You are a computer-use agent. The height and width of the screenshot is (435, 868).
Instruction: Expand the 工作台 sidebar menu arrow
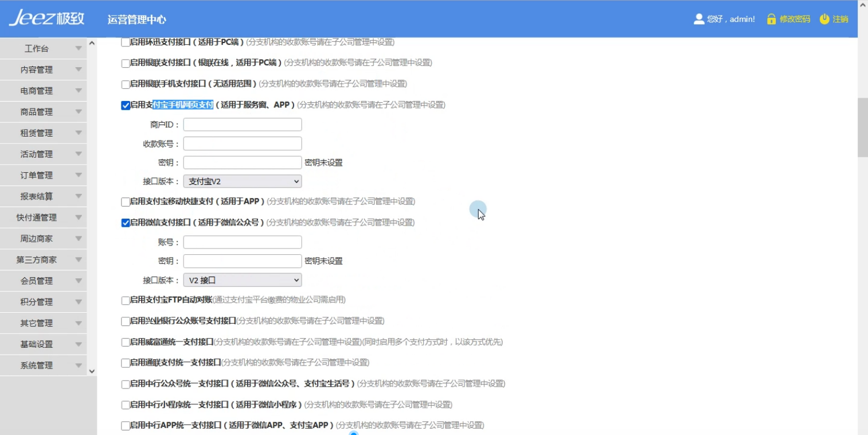(79, 49)
